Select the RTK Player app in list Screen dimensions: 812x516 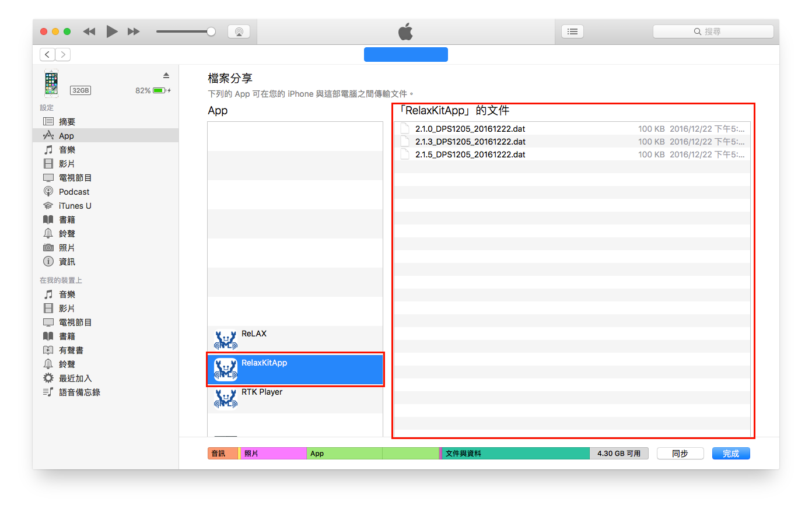tap(295, 398)
